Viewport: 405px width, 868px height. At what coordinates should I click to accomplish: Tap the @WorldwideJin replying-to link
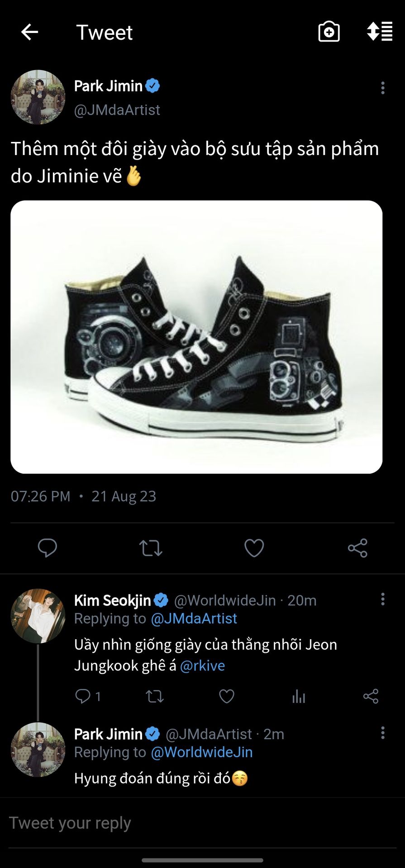click(x=201, y=752)
